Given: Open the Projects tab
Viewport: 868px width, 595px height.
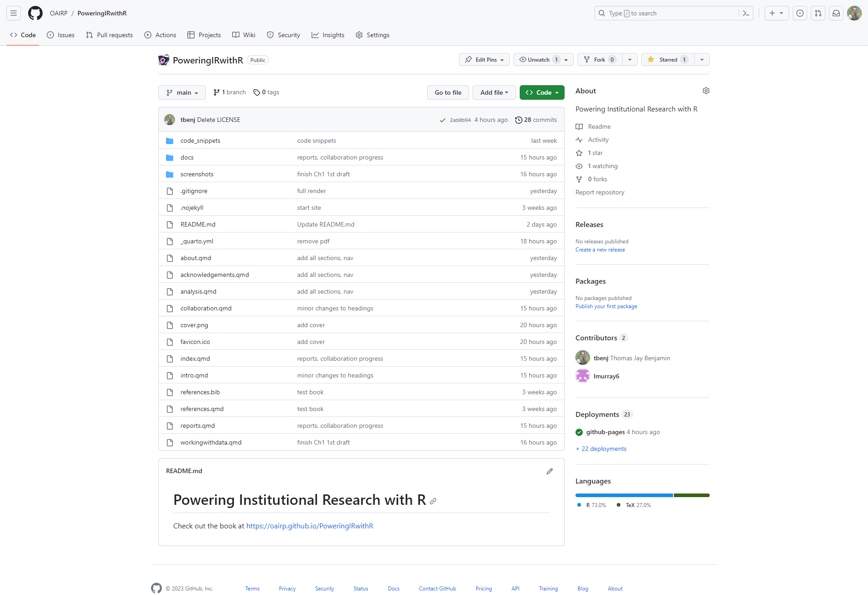Looking at the screenshot, I should click(204, 35).
